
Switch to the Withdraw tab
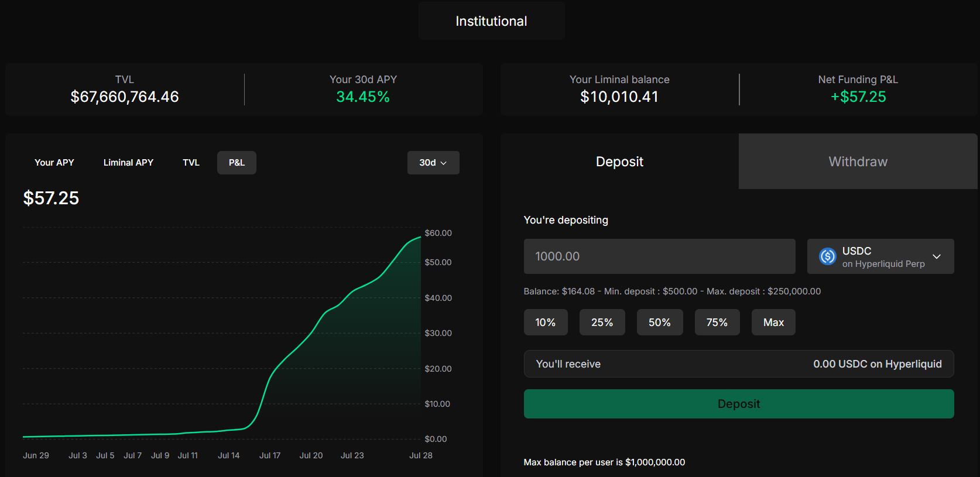[858, 162]
